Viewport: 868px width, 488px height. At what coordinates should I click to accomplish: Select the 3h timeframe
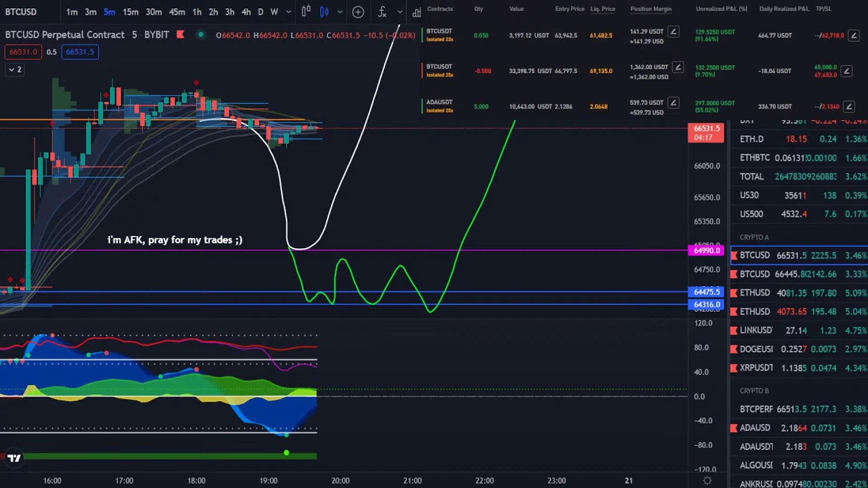click(x=230, y=12)
